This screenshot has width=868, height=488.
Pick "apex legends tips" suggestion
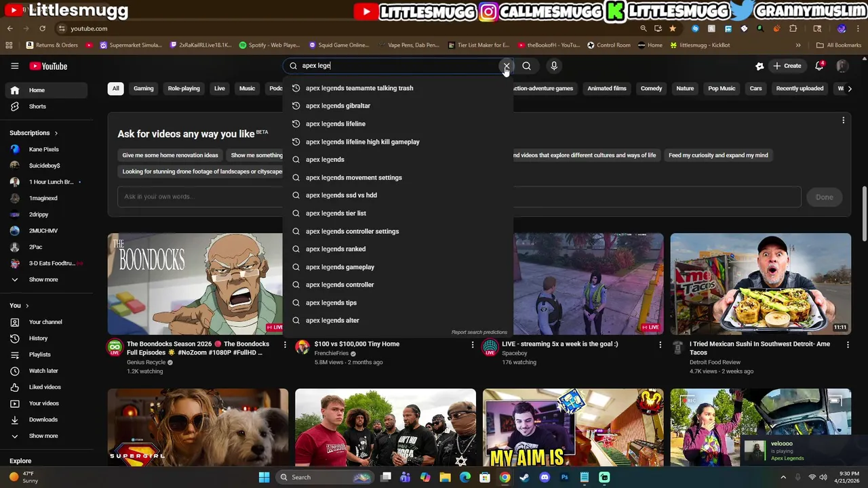click(397, 302)
